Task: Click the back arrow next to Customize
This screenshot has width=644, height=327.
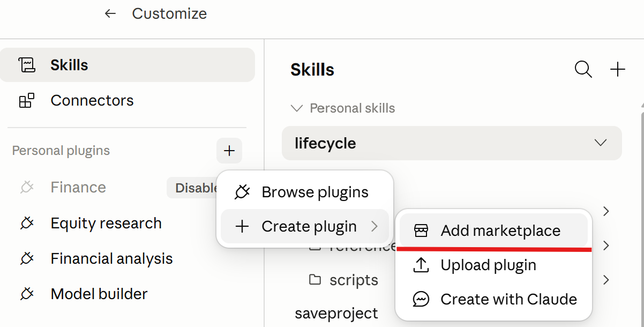Action: tap(110, 13)
